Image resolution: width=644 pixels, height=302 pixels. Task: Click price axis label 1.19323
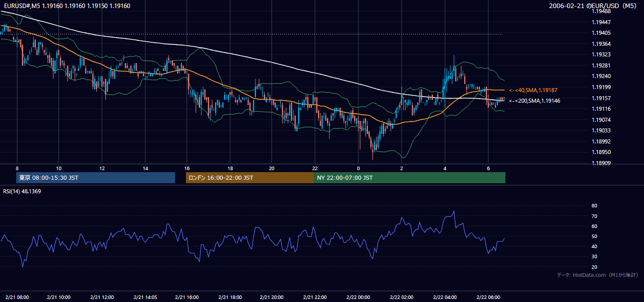(x=601, y=55)
